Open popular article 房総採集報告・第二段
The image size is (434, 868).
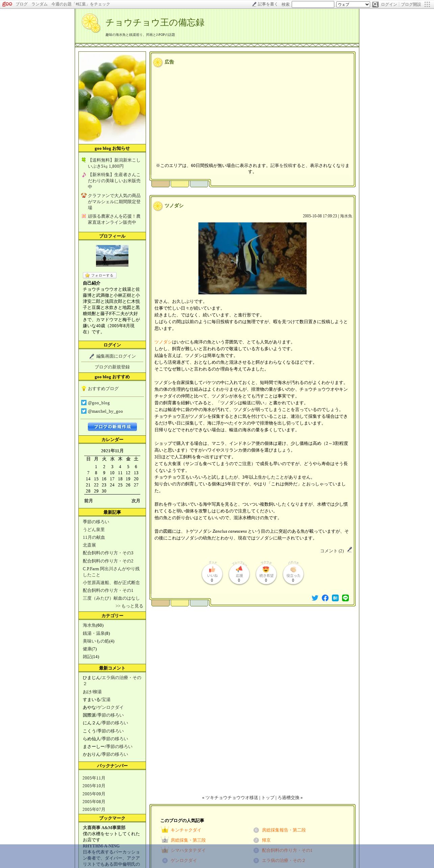click(284, 830)
